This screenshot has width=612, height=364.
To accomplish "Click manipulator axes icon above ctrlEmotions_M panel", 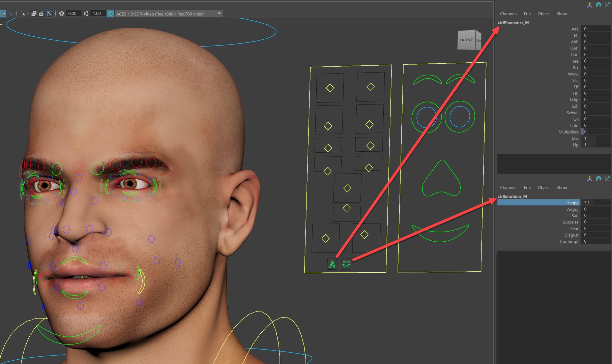I will point(589,179).
